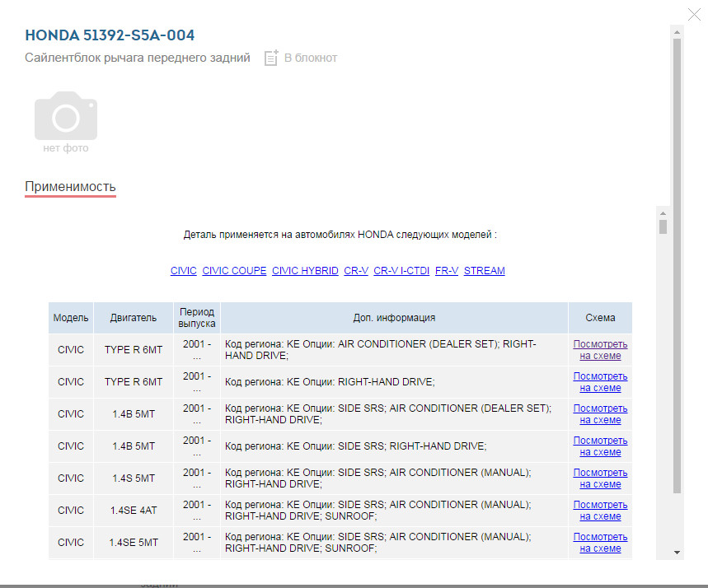Click the 'Схема' column header

tap(600, 318)
